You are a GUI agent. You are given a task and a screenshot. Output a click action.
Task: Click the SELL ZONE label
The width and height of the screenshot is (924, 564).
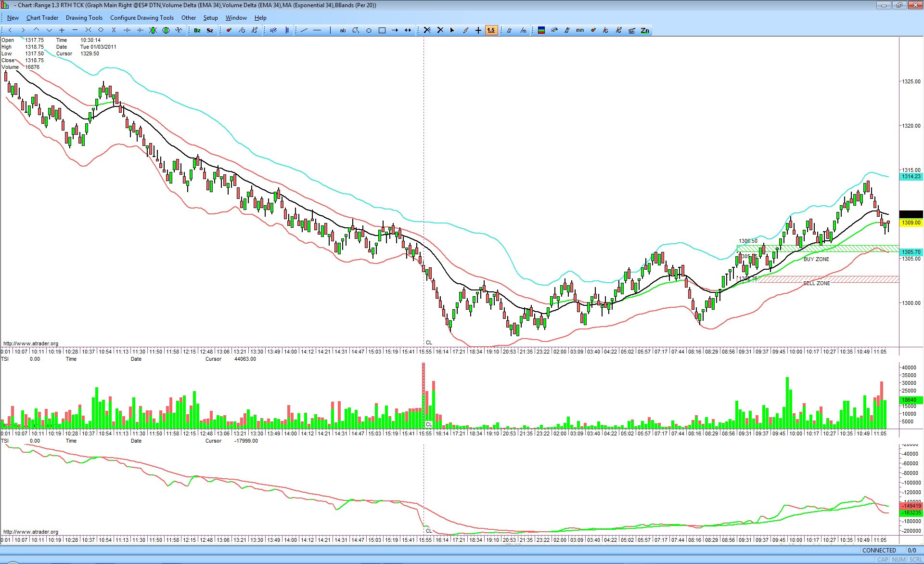(817, 283)
